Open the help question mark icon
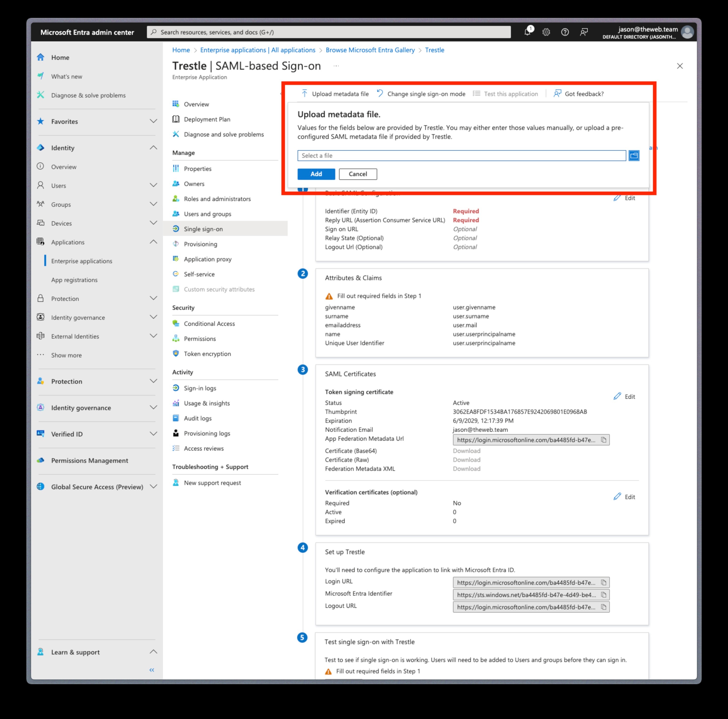This screenshot has height=719, width=728. pos(565,32)
